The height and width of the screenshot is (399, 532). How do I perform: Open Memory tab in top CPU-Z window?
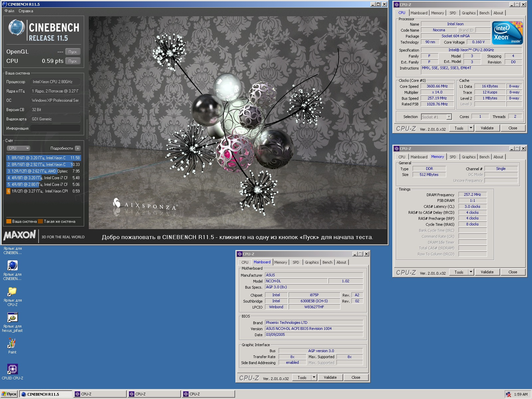pyautogui.click(x=438, y=13)
